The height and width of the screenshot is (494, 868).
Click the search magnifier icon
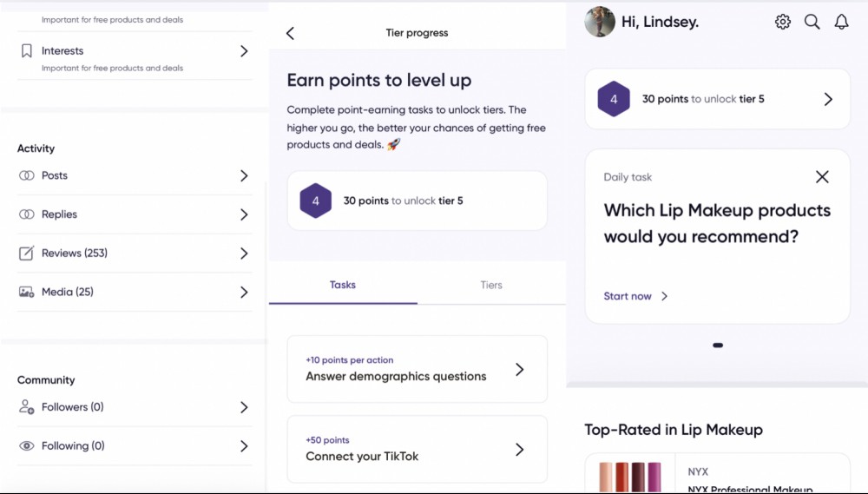[812, 22]
